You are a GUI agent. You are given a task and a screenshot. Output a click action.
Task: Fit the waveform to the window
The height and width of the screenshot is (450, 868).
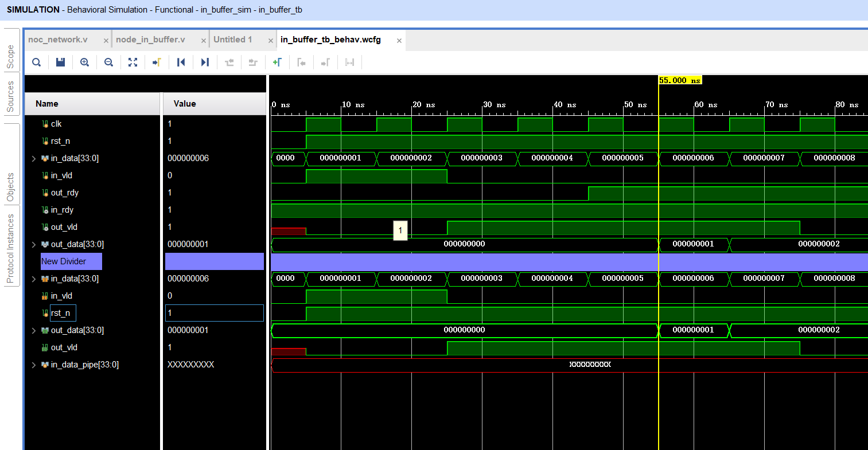pos(133,62)
